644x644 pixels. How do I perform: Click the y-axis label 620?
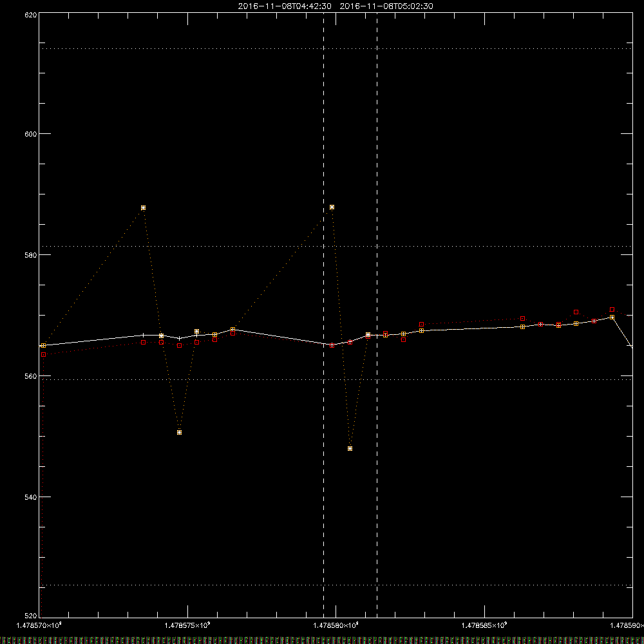coord(31,14)
